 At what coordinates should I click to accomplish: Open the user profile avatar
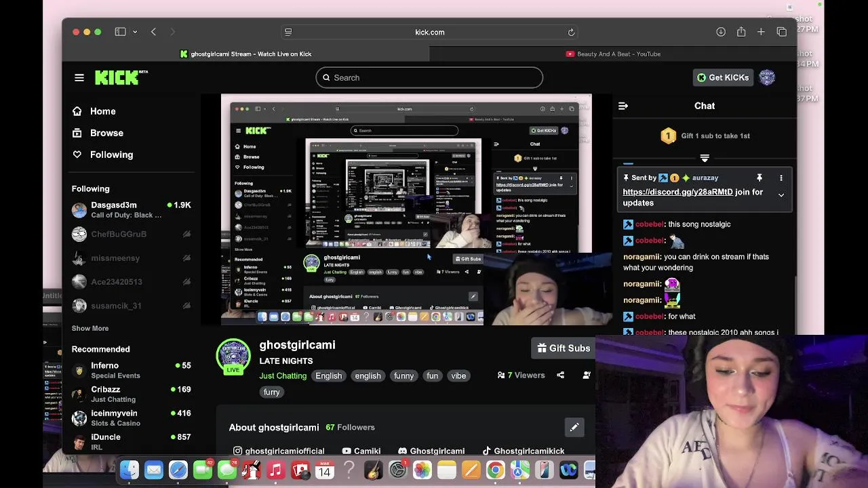click(767, 77)
